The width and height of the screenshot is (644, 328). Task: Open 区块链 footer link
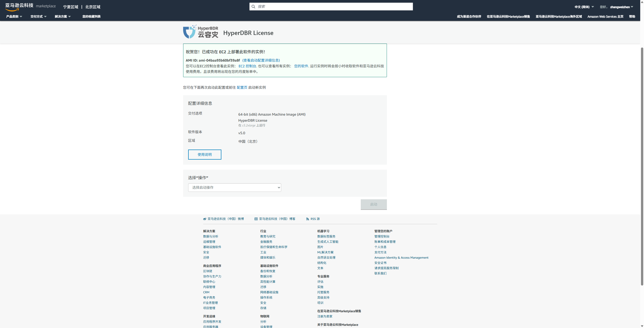[208, 271]
